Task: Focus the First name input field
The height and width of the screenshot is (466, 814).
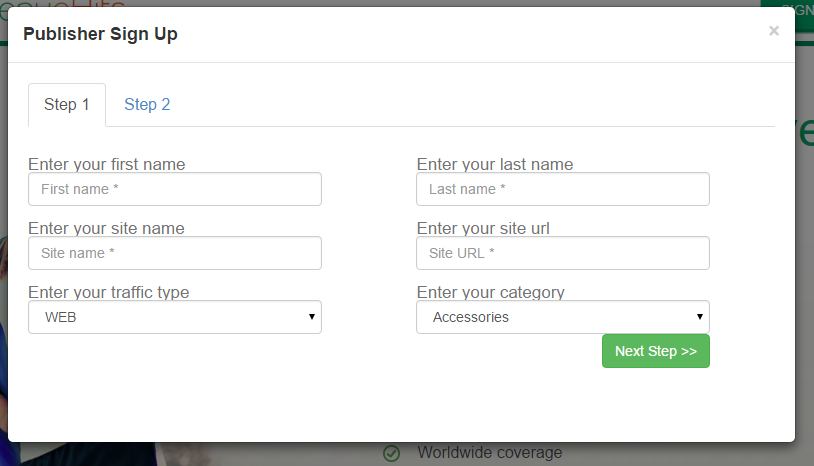Action: click(175, 189)
